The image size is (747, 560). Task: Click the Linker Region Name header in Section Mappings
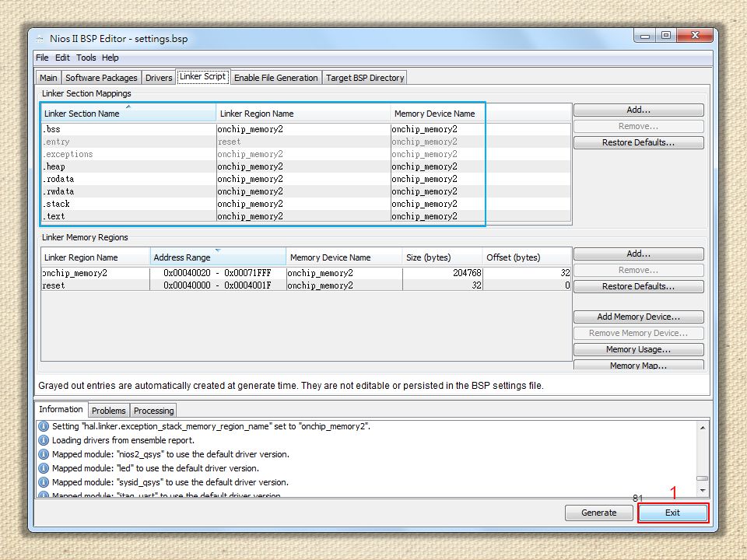pos(303,114)
